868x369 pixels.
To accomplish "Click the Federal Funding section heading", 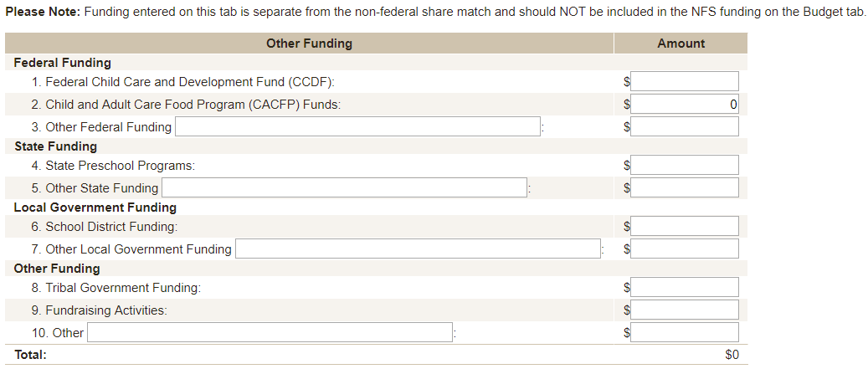I will click(62, 63).
